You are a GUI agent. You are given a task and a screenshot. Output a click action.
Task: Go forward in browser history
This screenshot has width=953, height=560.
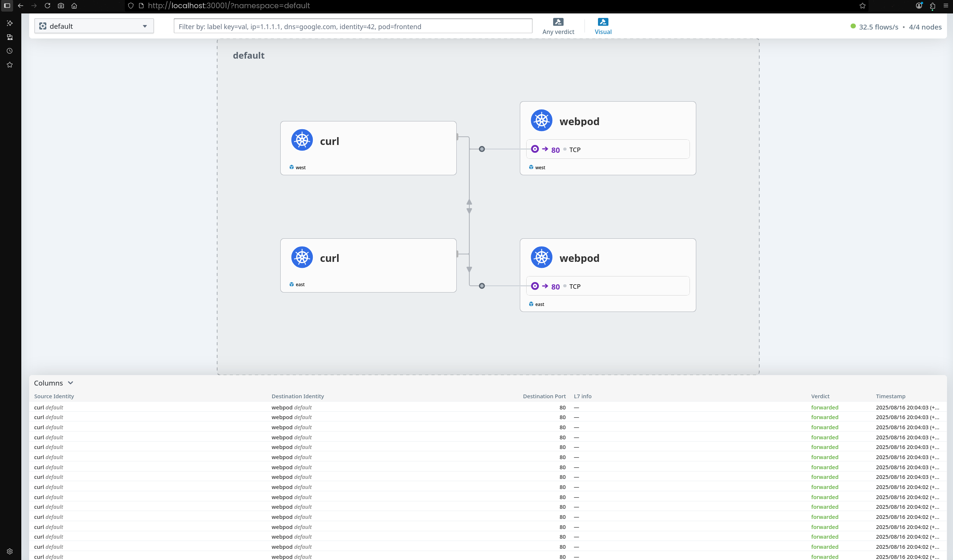click(34, 6)
